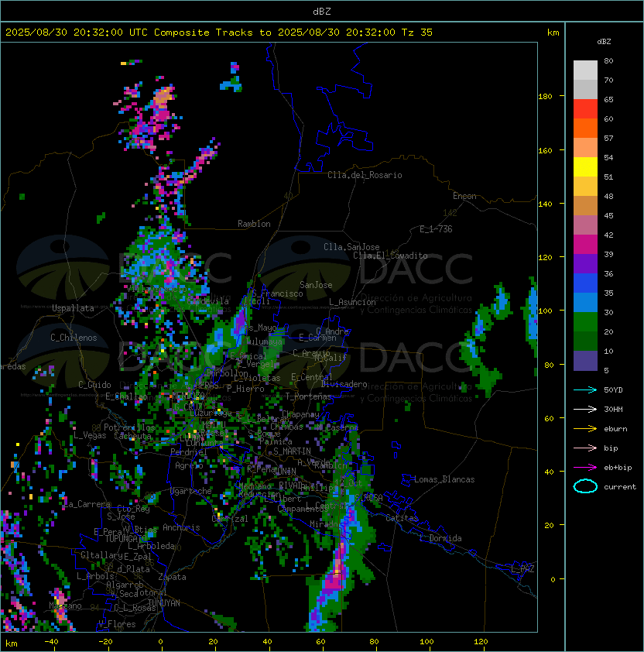Click the 'Clla.SanJose' place label
Viewport: 644px width, 652px height.
coord(351,247)
